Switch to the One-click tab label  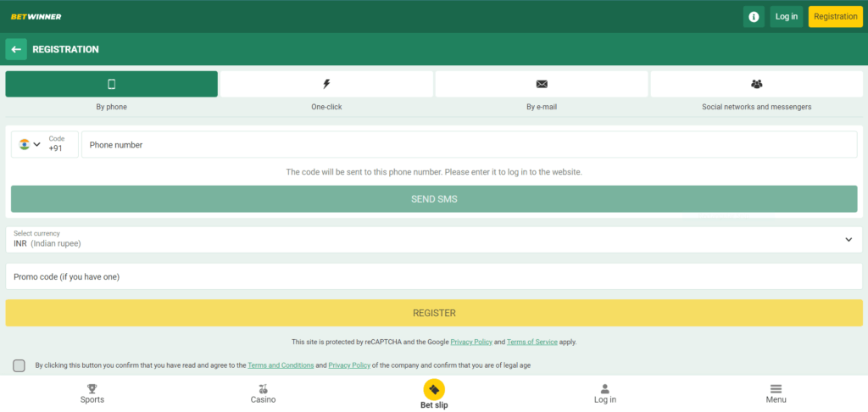click(x=326, y=107)
